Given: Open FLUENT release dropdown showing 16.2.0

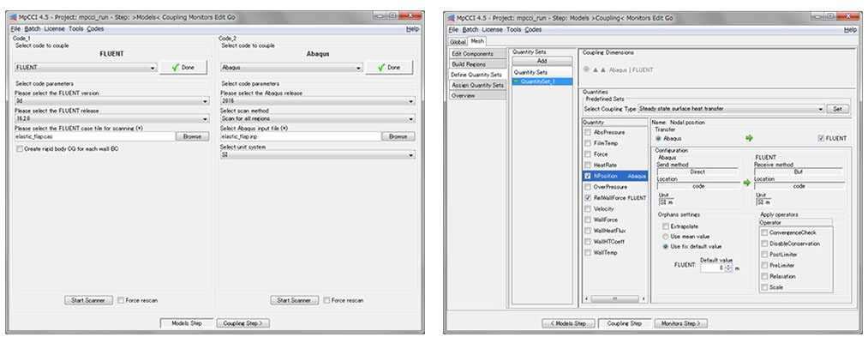Looking at the screenshot, I should click(112, 118).
